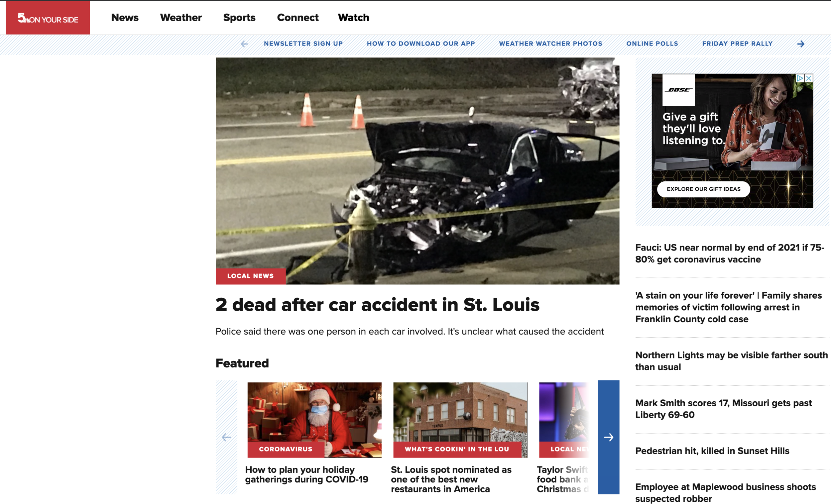
Task: Read Pedestrian hit, killed in Sunset Hills story
Action: coord(712,451)
